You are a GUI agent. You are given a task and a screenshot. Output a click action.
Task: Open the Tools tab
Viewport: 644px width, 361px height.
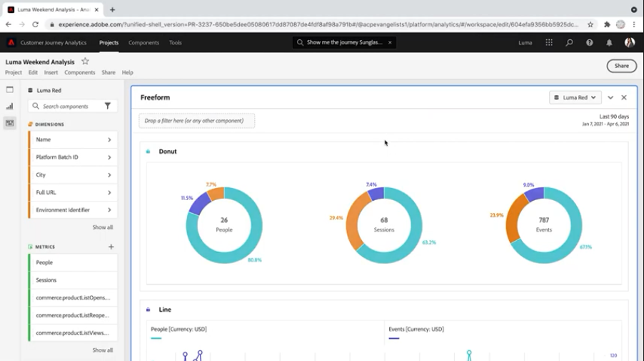click(x=176, y=42)
